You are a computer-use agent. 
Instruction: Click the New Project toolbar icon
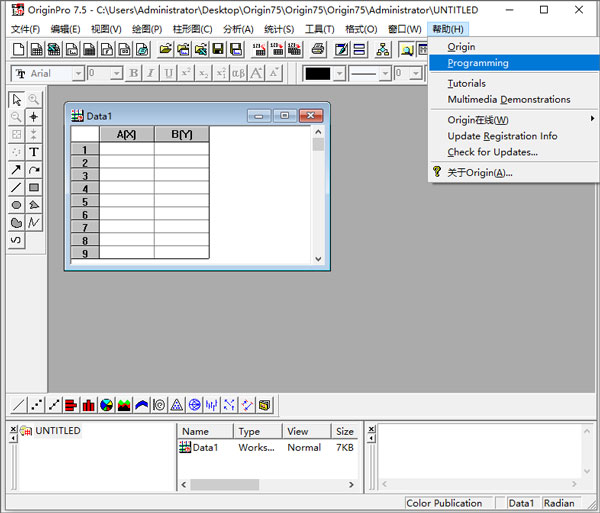pyautogui.click(x=18, y=49)
